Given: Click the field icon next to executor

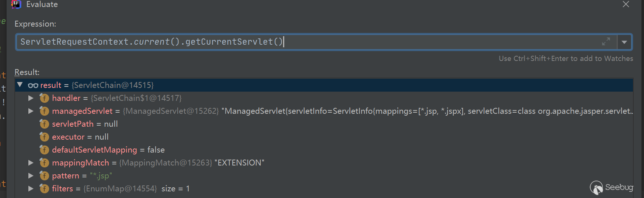Looking at the screenshot, I should [x=44, y=137].
